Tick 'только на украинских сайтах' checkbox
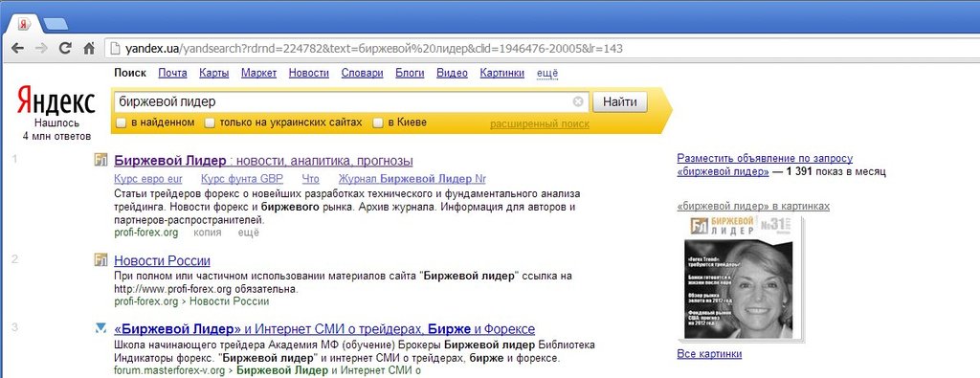The height and width of the screenshot is (378, 980). [x=210, y=123]
